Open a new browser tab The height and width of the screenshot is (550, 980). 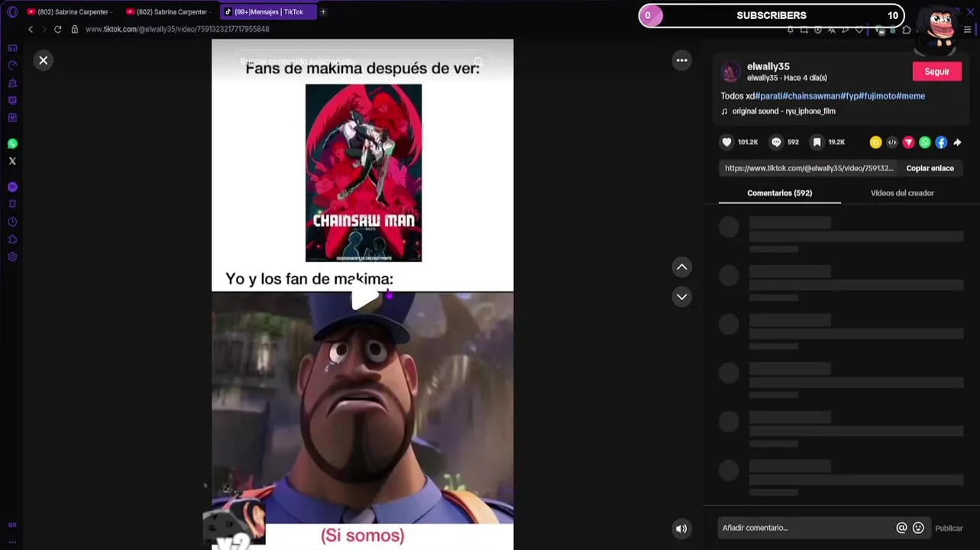click(x=323, y=11)
